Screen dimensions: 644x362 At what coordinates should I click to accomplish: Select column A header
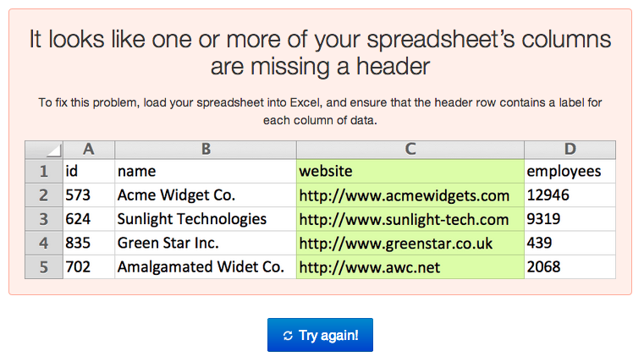click(89, 150)
